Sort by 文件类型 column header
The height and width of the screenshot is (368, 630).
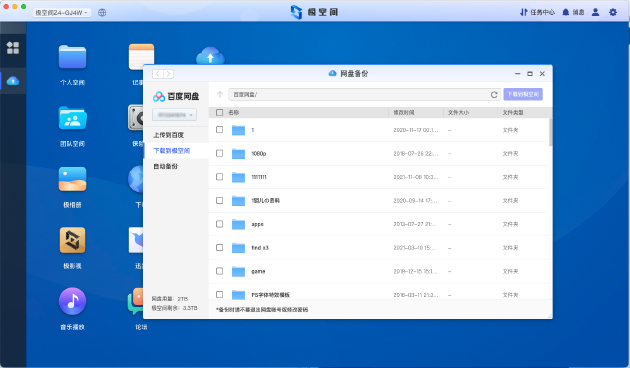(x=513, y=112)
